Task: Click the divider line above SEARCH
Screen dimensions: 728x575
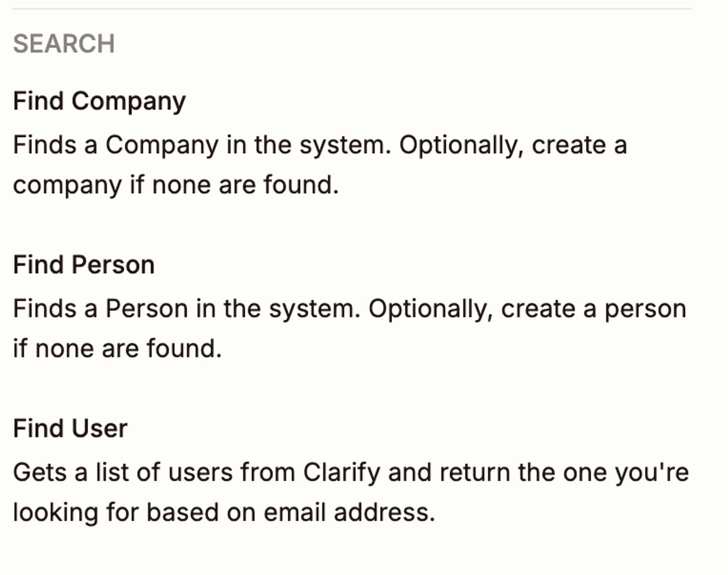Action: [352, 9]
